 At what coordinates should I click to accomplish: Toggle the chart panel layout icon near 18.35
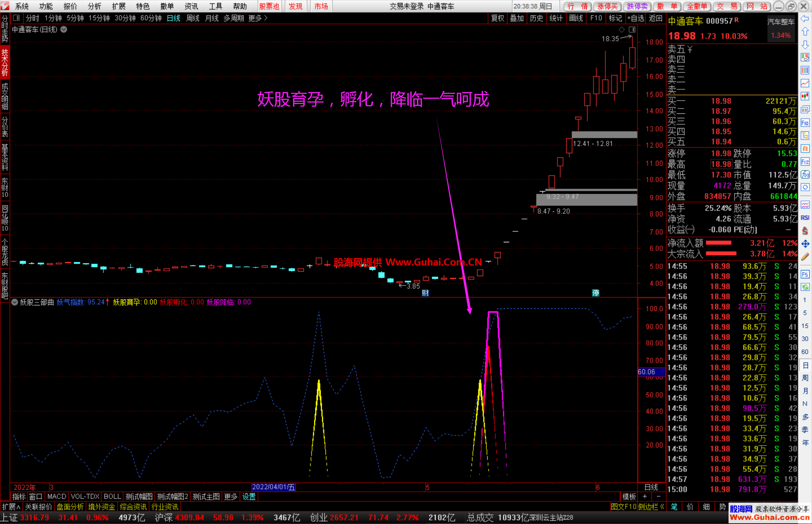coord(632,29)
